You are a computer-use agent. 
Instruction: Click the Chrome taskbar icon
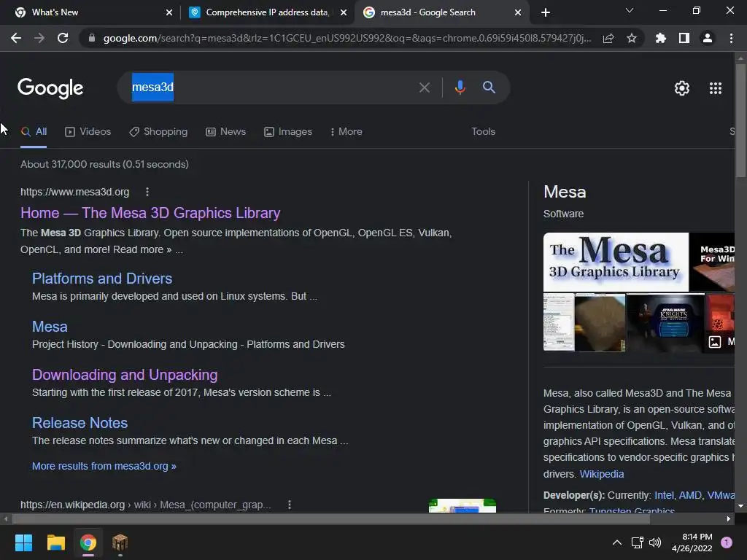coord(88,542)
